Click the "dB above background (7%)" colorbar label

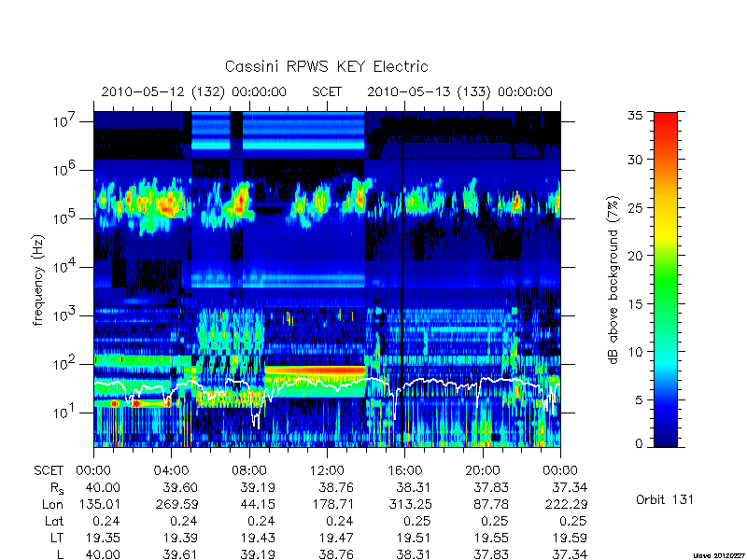point(614,280)
